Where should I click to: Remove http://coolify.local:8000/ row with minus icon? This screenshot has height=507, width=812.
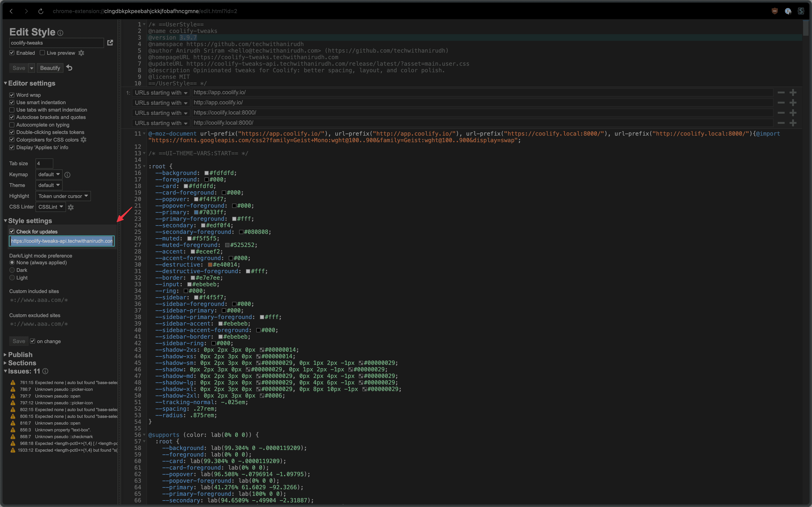[781, 123]
